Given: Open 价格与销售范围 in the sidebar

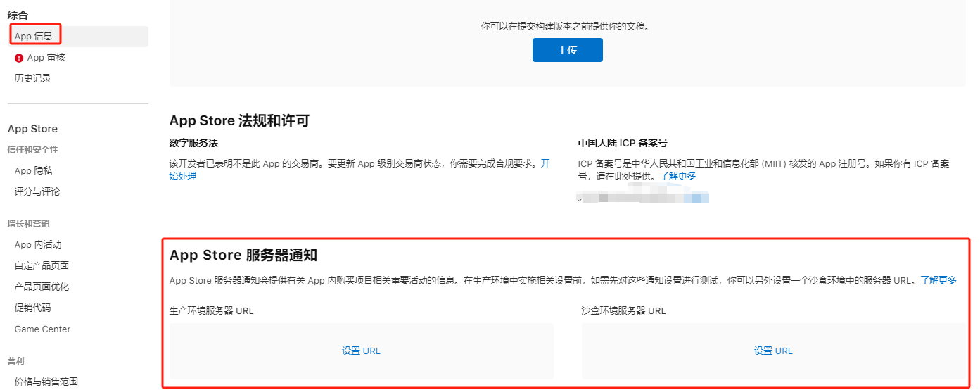Looking at the screenshot, I should point(46,382).
